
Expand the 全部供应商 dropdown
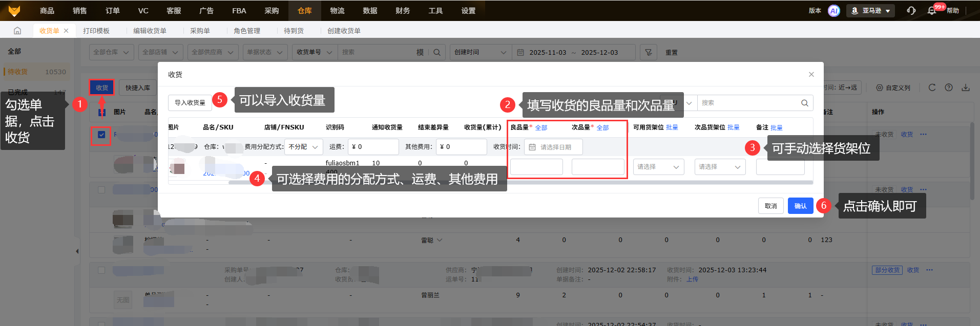pyautogui.click(x=213, y=52)
